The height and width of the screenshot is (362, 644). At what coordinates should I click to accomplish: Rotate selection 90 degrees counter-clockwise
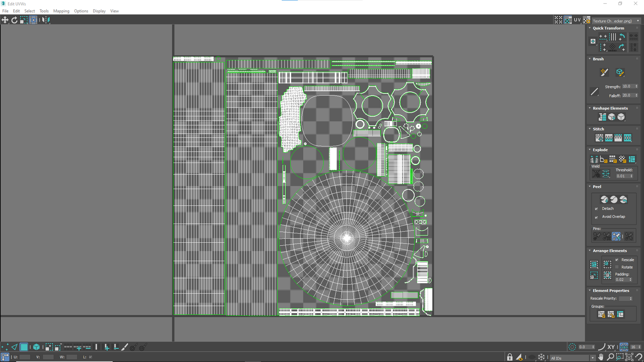click(x=622, y=37)
